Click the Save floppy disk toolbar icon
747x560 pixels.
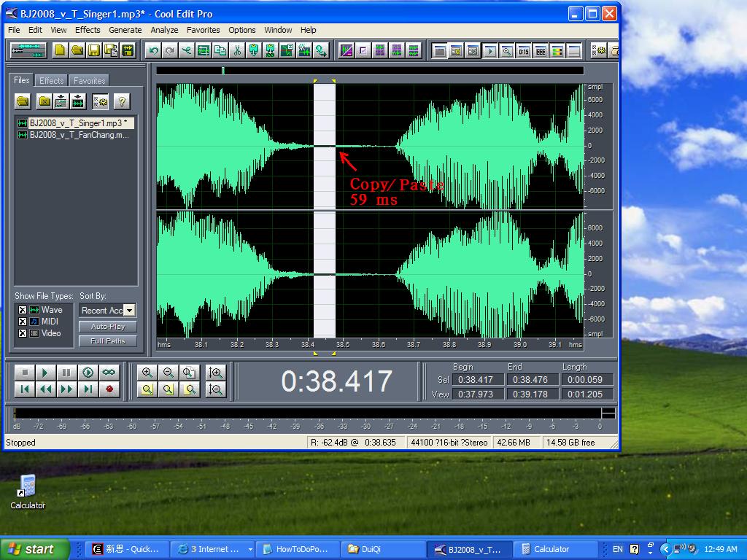click(x=93, y=50)
